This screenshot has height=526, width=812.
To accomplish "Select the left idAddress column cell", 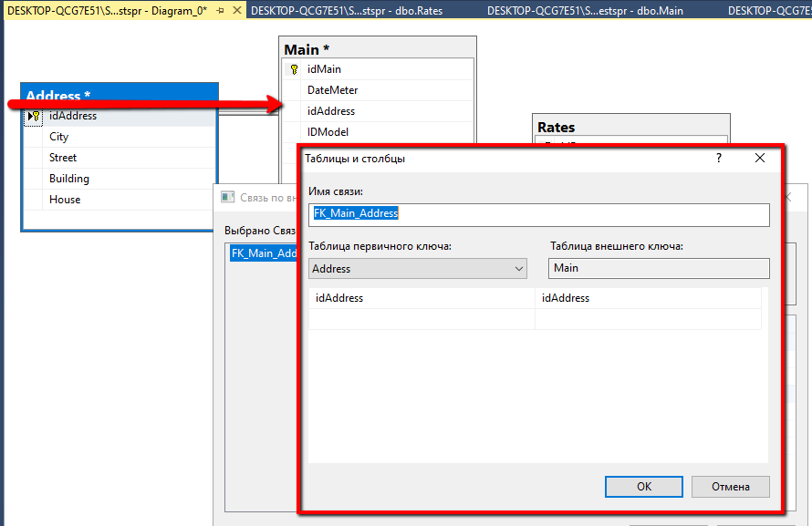I will [422, 298].
